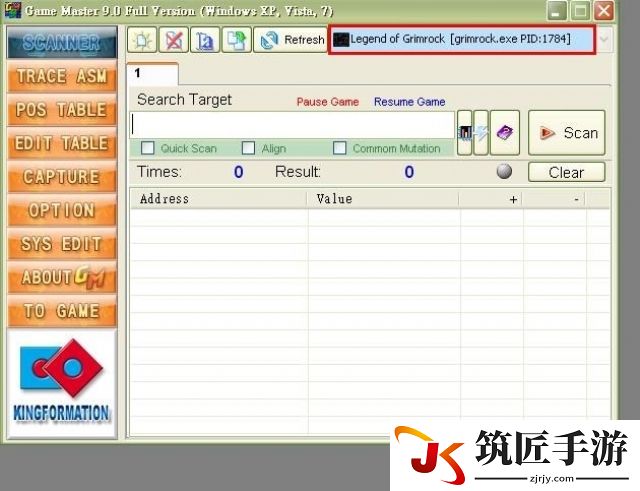Click the purple book icon button

(505, 133)
